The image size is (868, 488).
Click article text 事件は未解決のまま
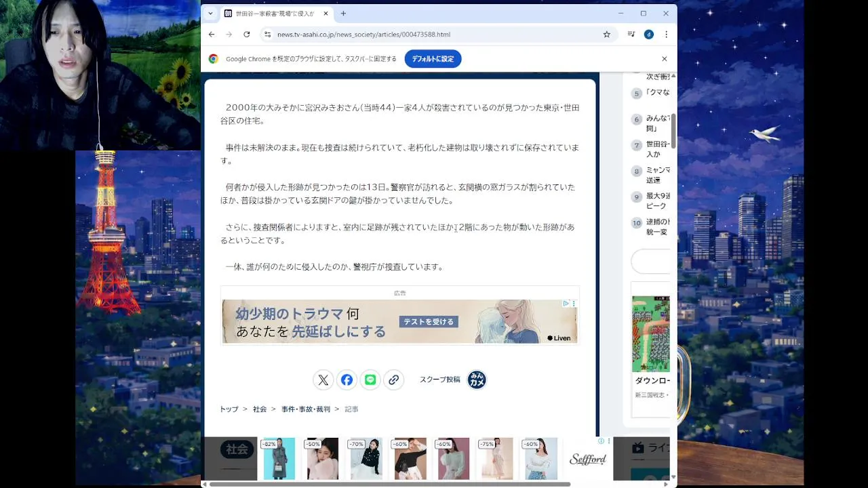tap(261, 148)
